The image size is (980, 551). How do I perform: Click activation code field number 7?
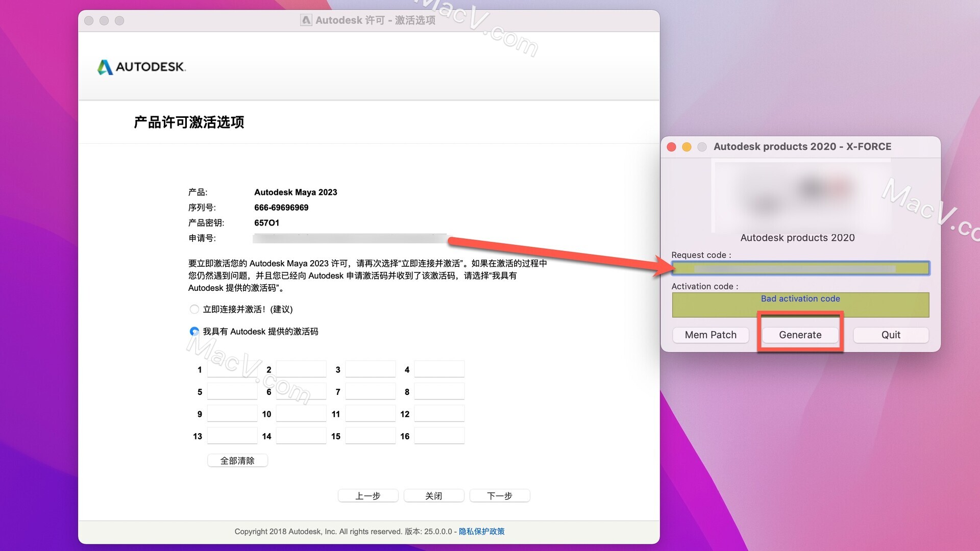point(371,392)
